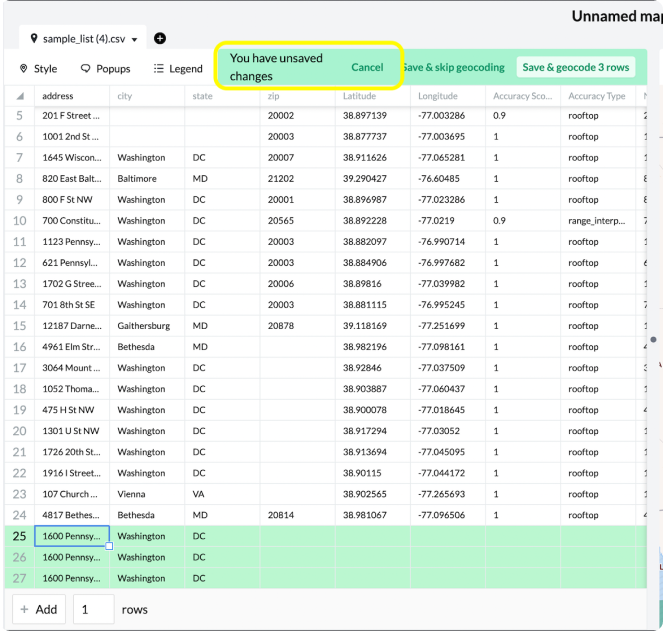
Task: Click latitude cell 38.897139
Action: [373, 115]
